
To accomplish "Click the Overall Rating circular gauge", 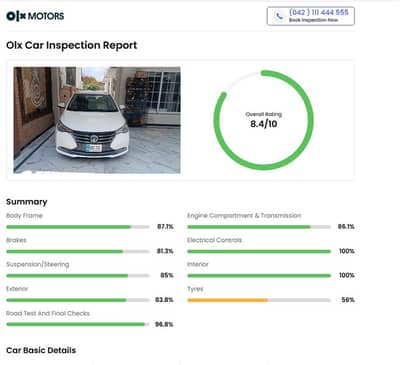I will (263, 120).
